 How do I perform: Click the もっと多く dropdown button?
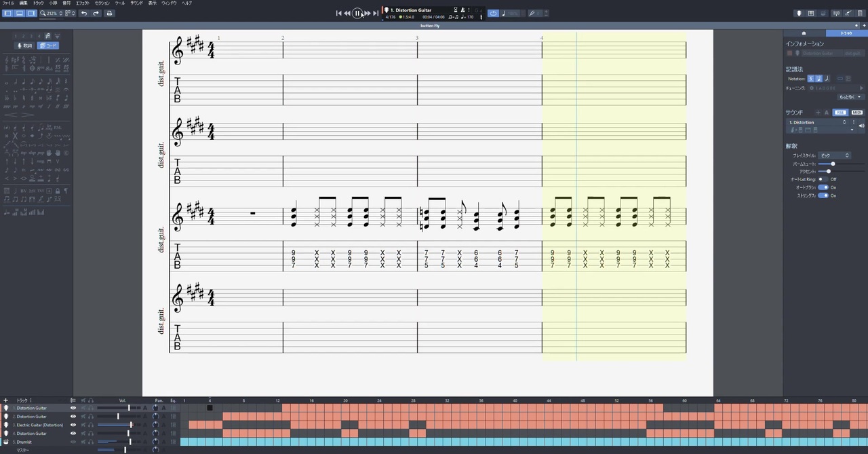850,97
